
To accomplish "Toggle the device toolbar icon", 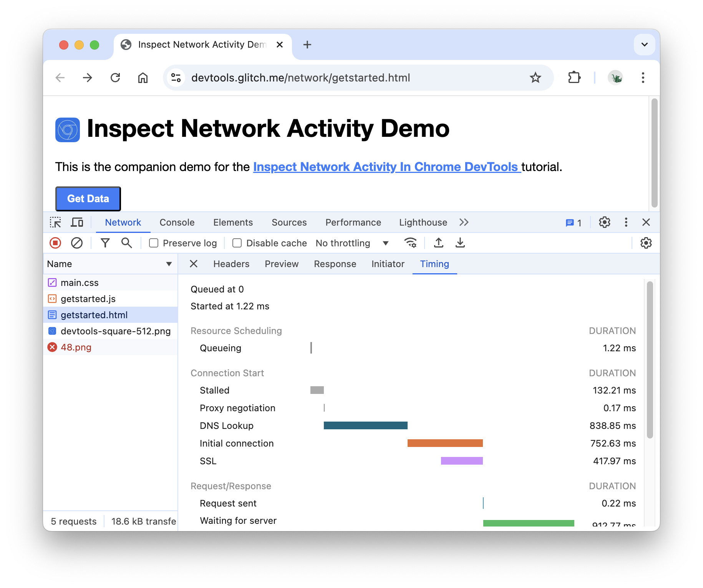I will (x=77, y=222).
